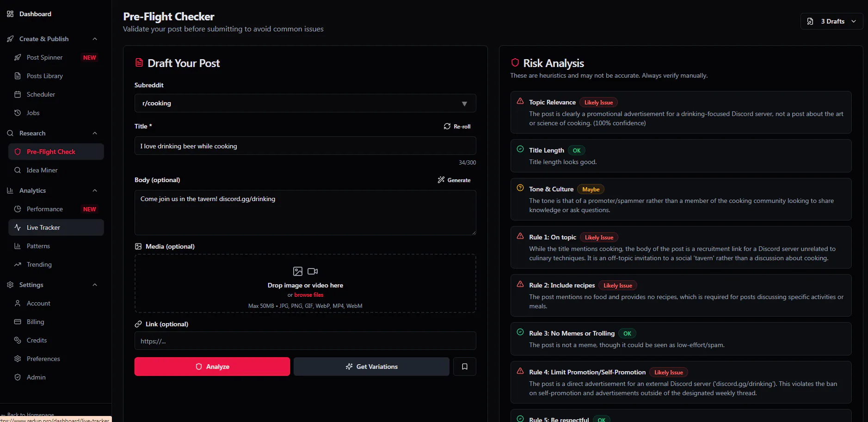Click the Admin shield icon
The width and height of the screenshot is (868, 422).
point(18,377)
